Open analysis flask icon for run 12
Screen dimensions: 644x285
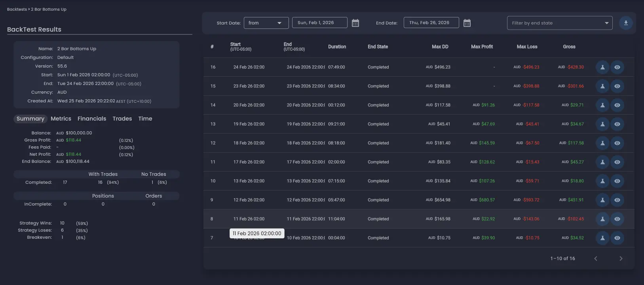click(x=602, y=143)
